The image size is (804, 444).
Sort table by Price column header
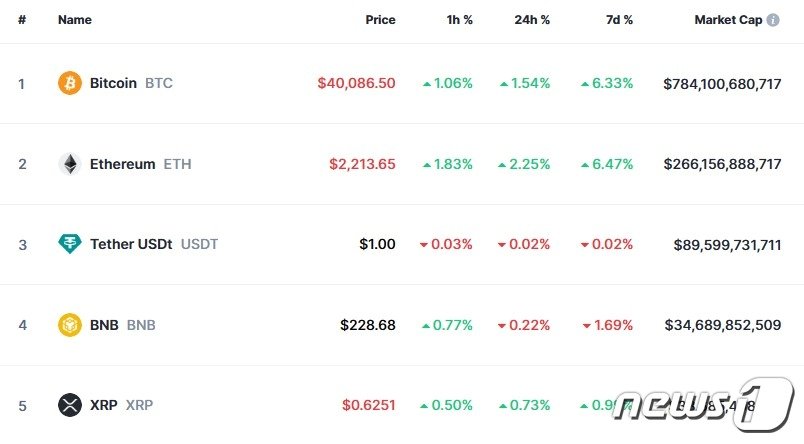point(380,20)
